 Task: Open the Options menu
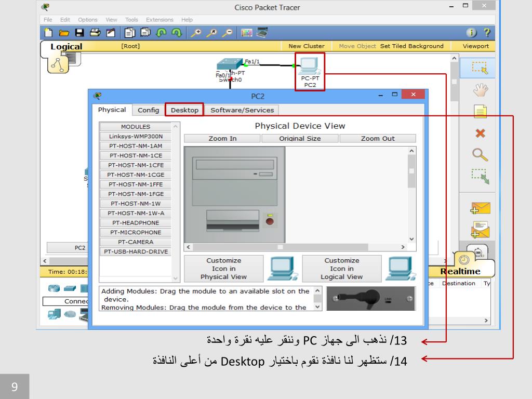pyautogui.click(x=87, y=20)
